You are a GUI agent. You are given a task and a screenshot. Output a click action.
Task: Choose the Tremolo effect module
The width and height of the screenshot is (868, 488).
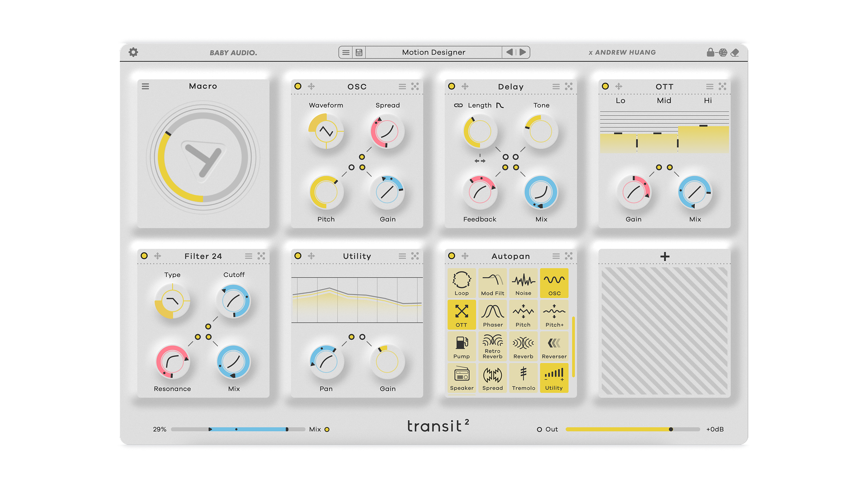pos(524,378)
